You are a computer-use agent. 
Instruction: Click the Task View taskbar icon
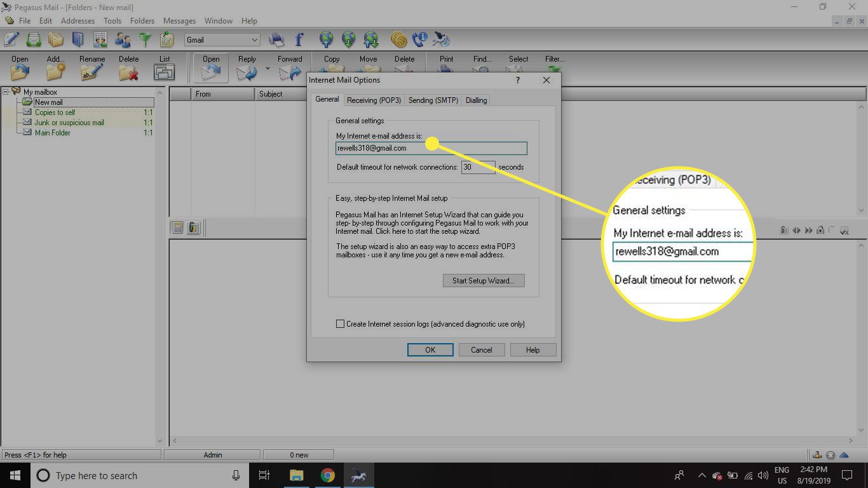[x=264, y=475]
